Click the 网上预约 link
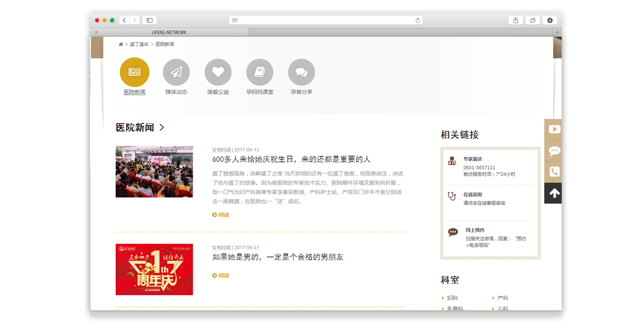The width and height of the screenshot is (644, 333). tap(475, 230)
